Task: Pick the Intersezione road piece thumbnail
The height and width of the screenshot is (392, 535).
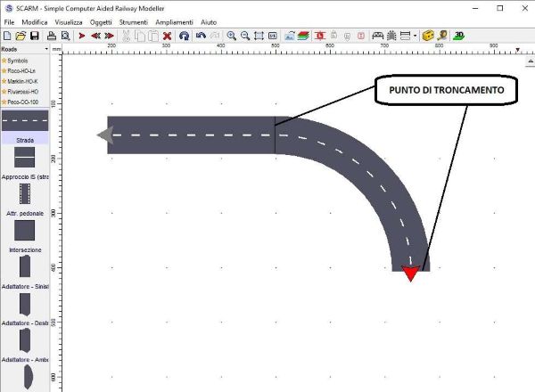Action: (25, 231)
